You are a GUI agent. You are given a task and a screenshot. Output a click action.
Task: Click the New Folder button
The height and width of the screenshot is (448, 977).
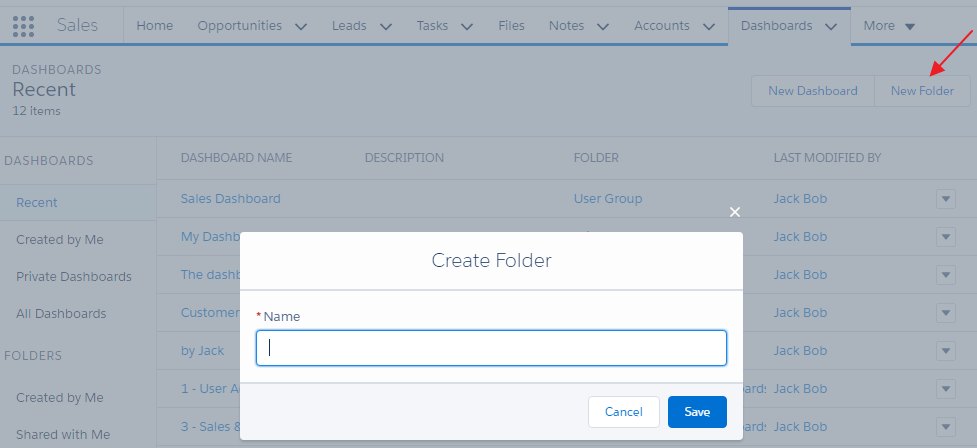coord(922,91)
